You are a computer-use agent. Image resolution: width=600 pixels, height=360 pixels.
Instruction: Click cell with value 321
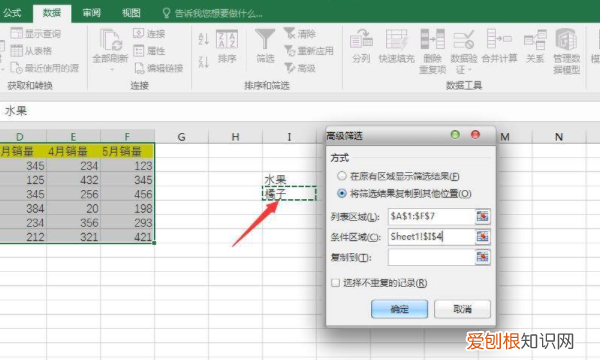[x=73, y=237]
